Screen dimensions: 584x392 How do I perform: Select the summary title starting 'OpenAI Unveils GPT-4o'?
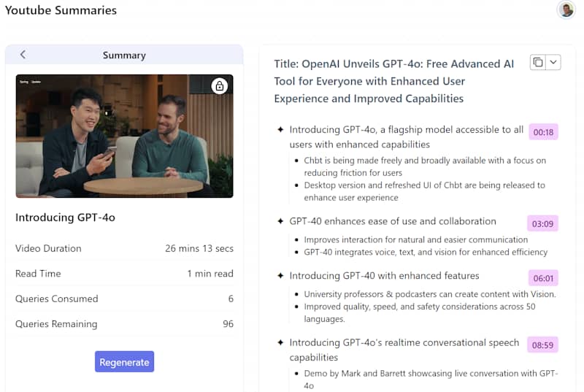coord(393,81)
